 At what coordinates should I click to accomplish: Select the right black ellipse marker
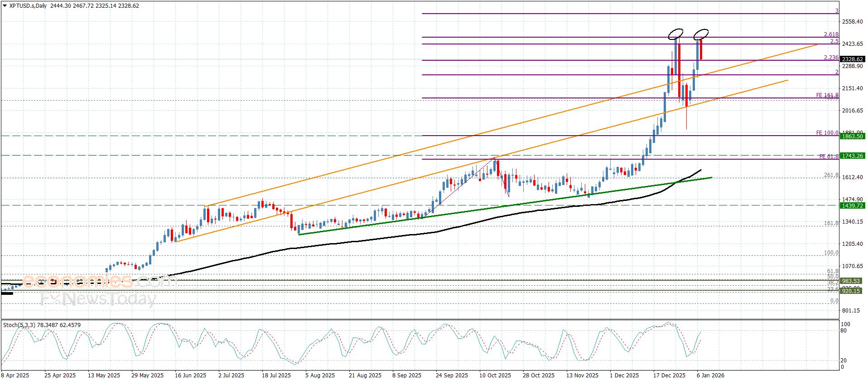[x=701, y=34]
